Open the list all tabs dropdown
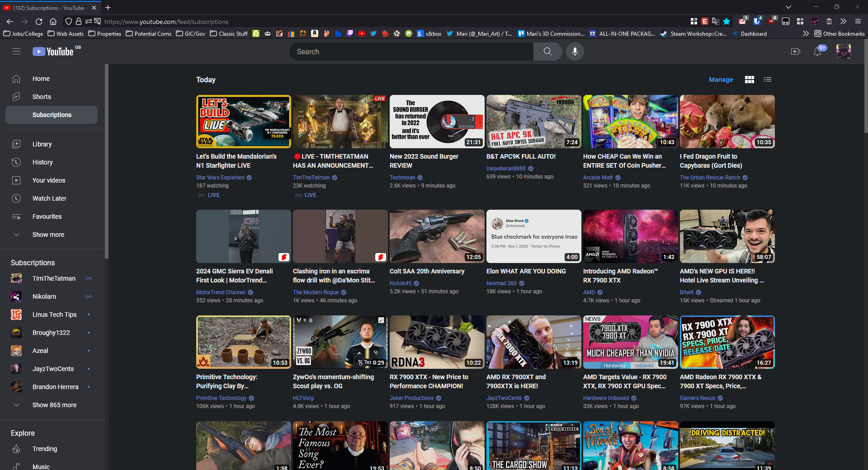Screen dimensions: 868x470 [x=788, y=7]
